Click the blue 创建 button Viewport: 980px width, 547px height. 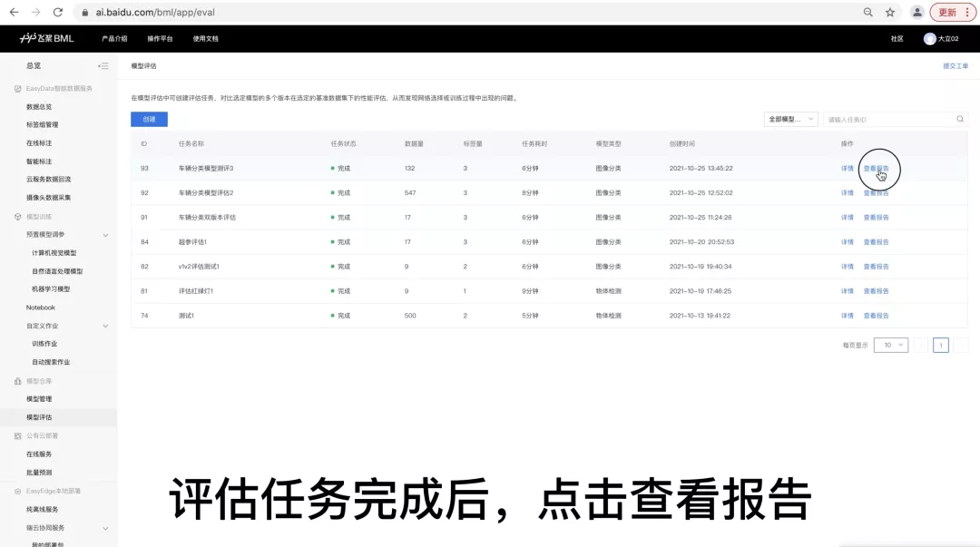[149, 120]
